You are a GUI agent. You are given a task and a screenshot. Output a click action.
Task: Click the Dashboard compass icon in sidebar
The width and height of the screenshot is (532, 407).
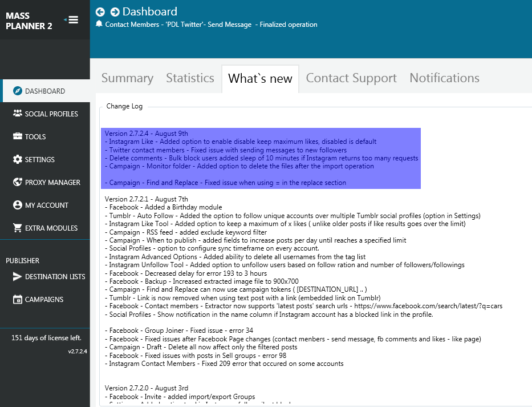click(17, 91)
